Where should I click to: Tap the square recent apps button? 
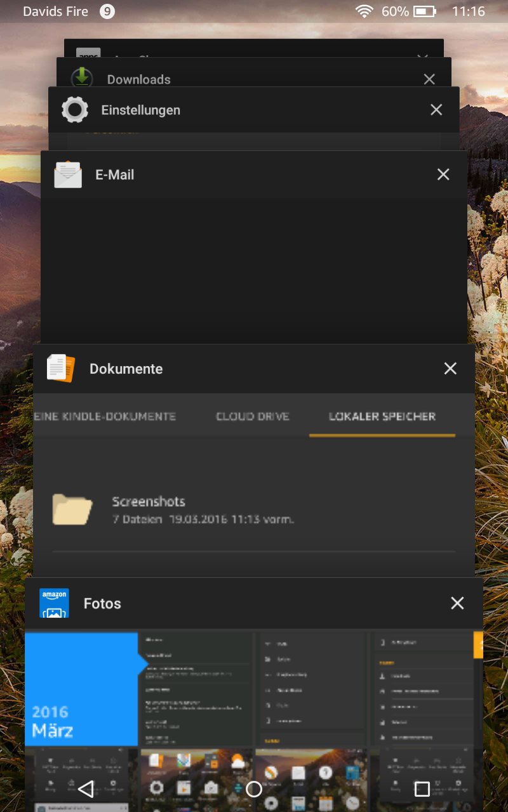[422, 789]
